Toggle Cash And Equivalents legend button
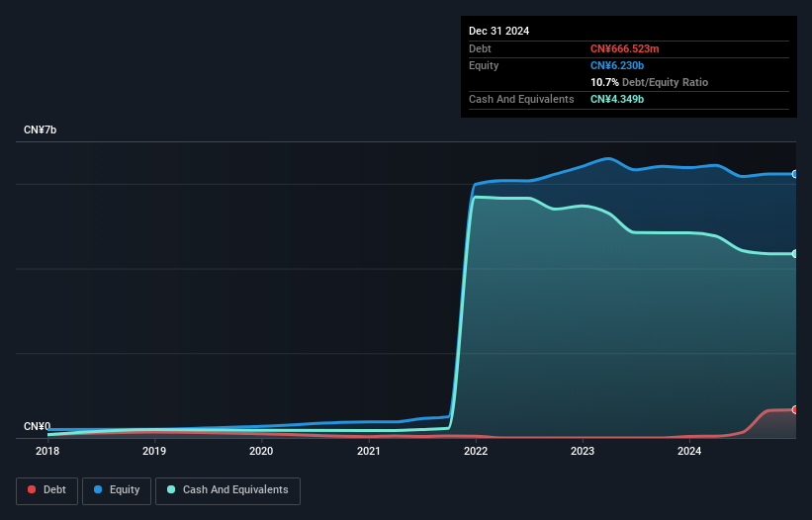Viewport: 812px width, 520px height. pyautogui.click(x=227, y=490)
